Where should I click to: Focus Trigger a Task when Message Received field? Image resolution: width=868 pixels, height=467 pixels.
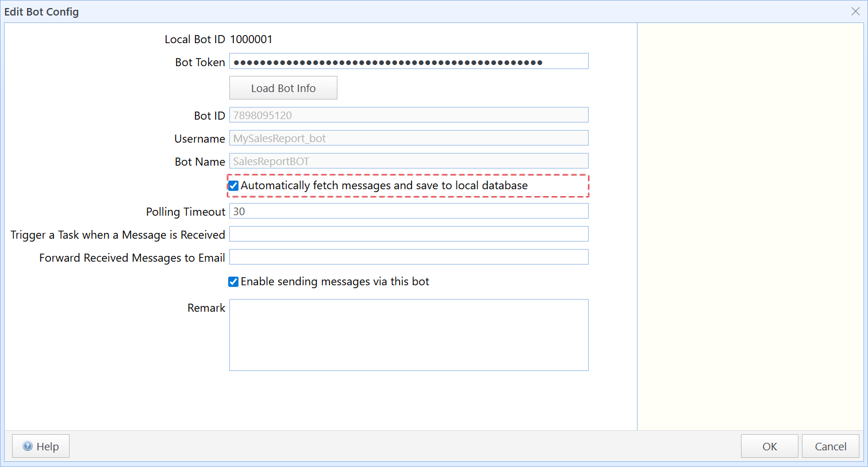[408, 234]
